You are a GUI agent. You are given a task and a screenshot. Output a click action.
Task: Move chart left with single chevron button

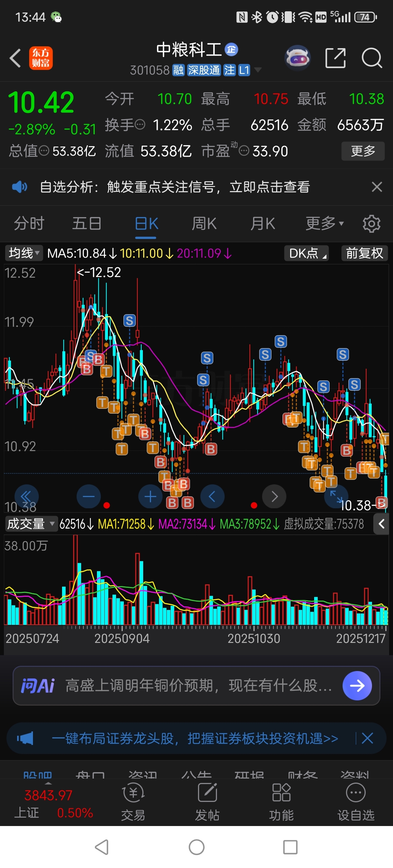pos(213,496)
